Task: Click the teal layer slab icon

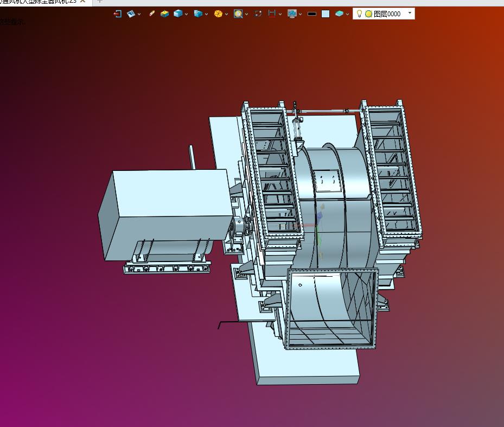Action: (x=339, y=14)
